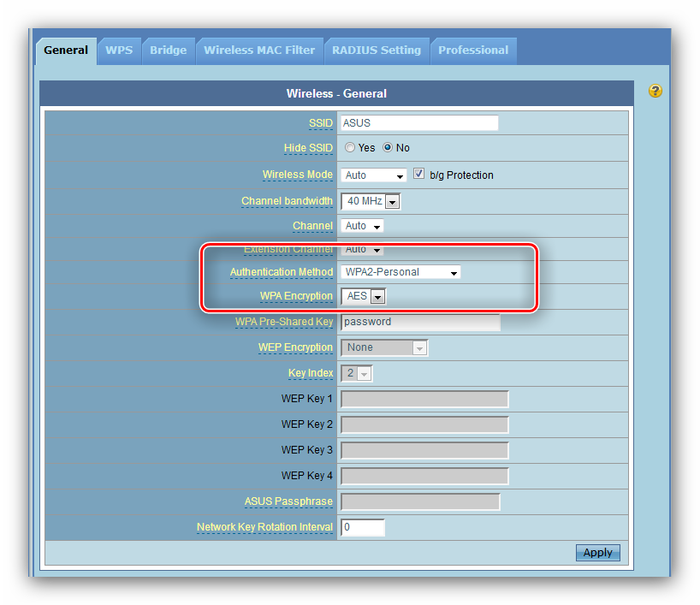Click the yellow help question mark icon

coord(655,91)
